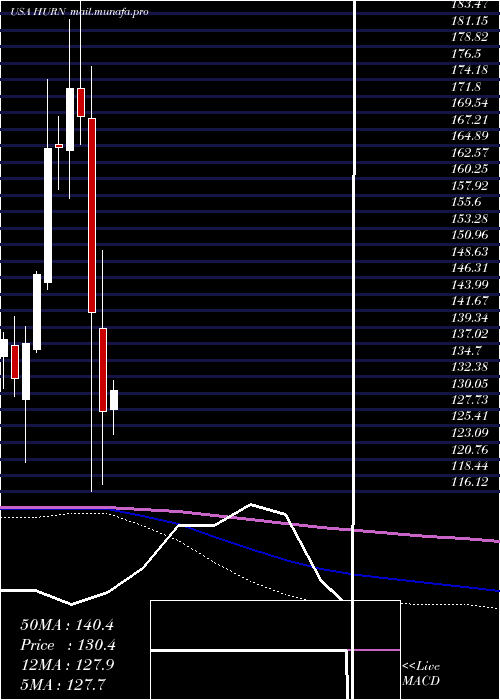Viewport: 500px width, 700px height.
Task: Click the <<Live MACD label
Action: (x=421, y=674)
